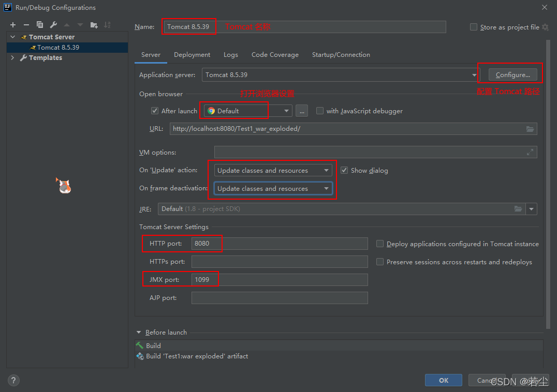Sort configurations alphabetically

click(107, 25)
